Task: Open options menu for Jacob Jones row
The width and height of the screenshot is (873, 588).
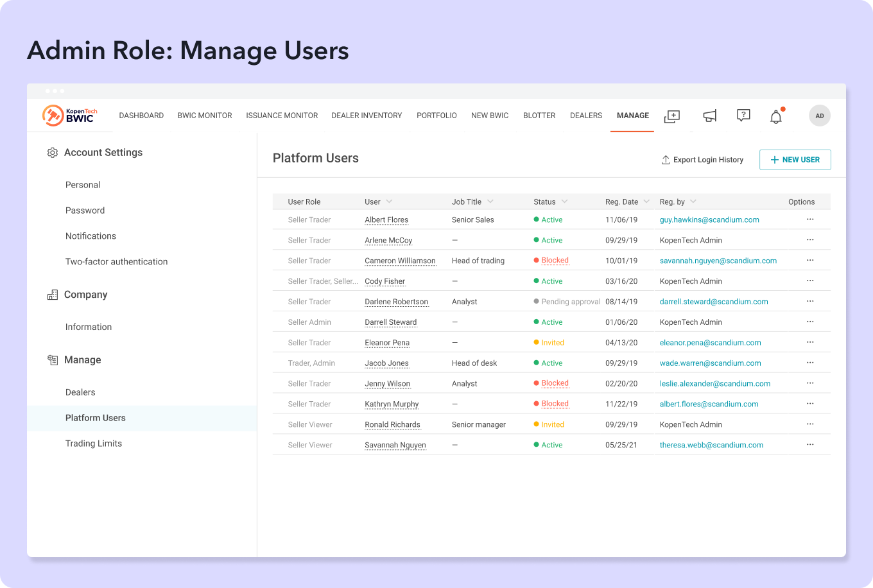Action: click(810, 363)
